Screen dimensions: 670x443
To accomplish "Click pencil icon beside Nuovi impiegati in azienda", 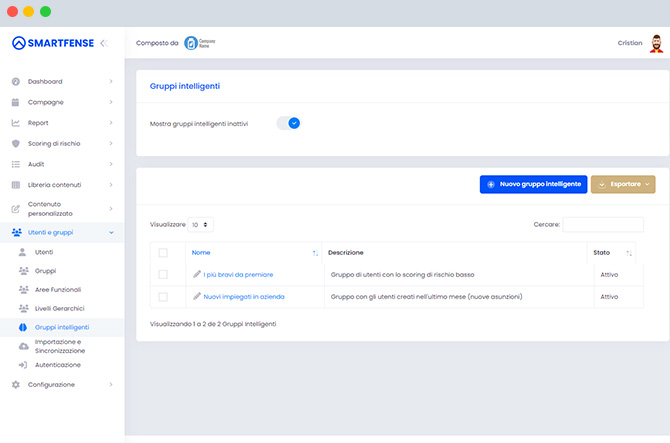I will 197,296.
